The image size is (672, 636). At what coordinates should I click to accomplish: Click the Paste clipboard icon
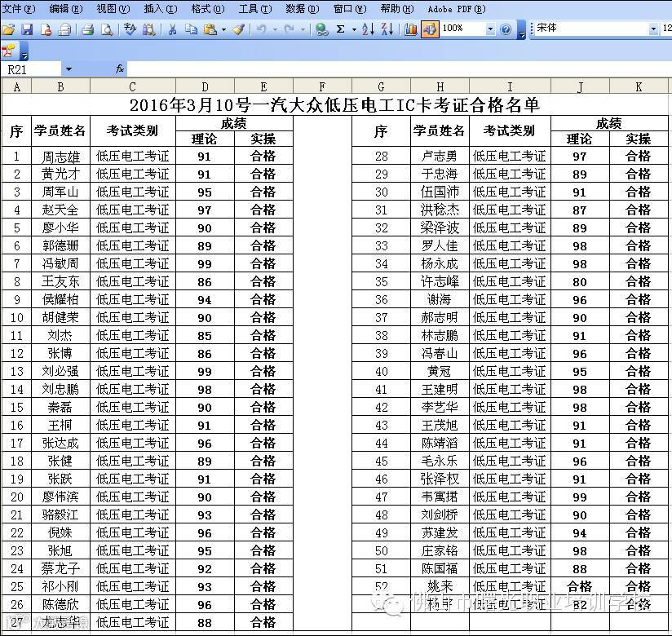(x=210, y=29)
